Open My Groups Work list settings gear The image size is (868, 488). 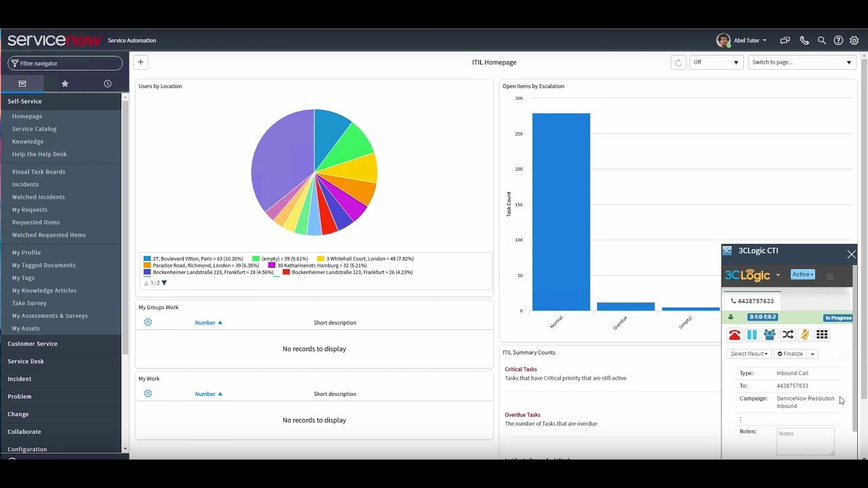click(x=148, y=323)
